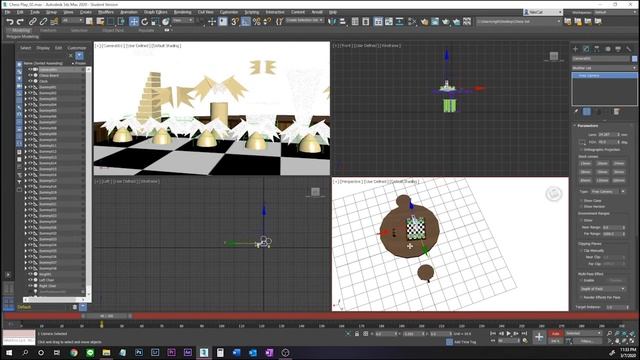Screen dimensions: 640x360
Task: Click the 15mm stock lens button
Action: 586,163
